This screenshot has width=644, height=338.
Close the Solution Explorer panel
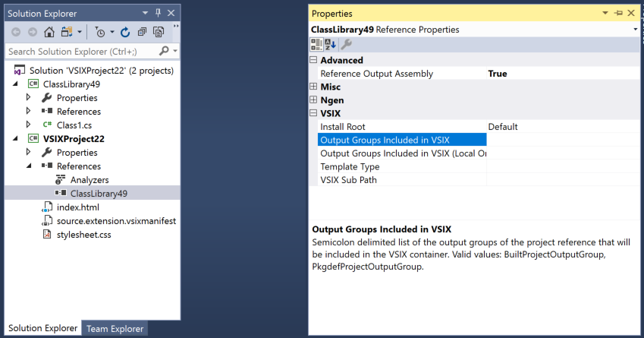(171, 13)
